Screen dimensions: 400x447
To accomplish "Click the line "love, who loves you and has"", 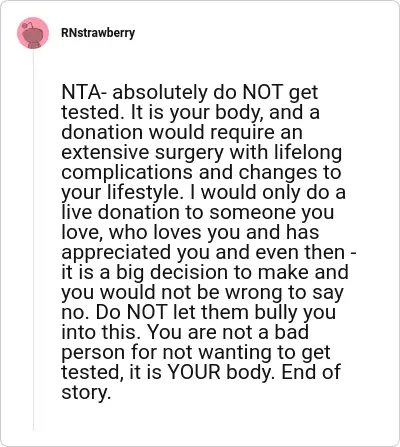I will (x=190, y=232).
